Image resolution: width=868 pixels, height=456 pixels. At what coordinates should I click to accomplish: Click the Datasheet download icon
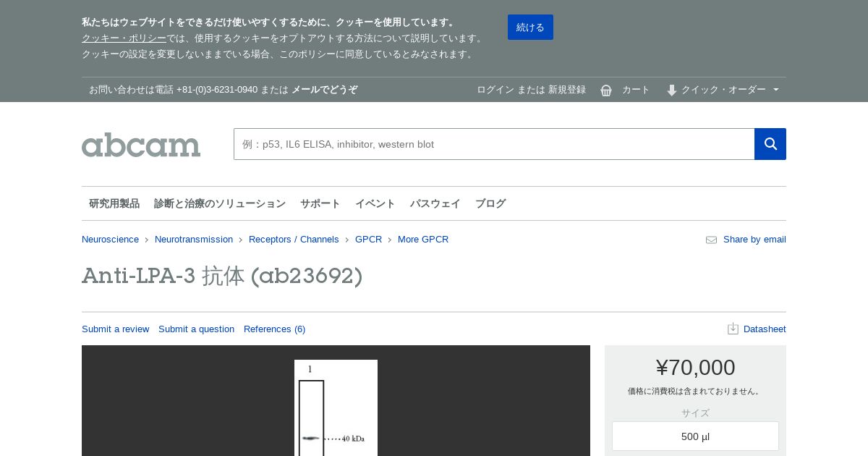click(733, 329)
